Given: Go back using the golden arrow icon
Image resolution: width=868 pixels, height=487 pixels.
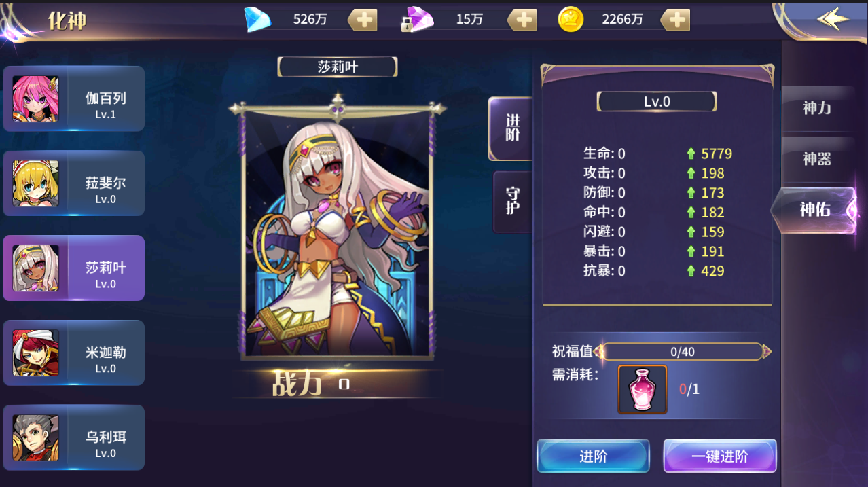Looking at the screenshot, I should point(833,19).
